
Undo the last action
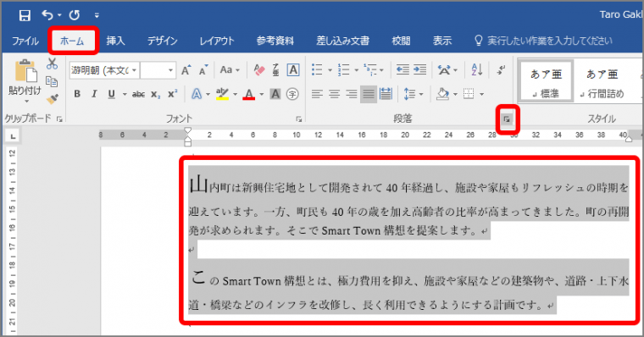[x=47, y=15]
